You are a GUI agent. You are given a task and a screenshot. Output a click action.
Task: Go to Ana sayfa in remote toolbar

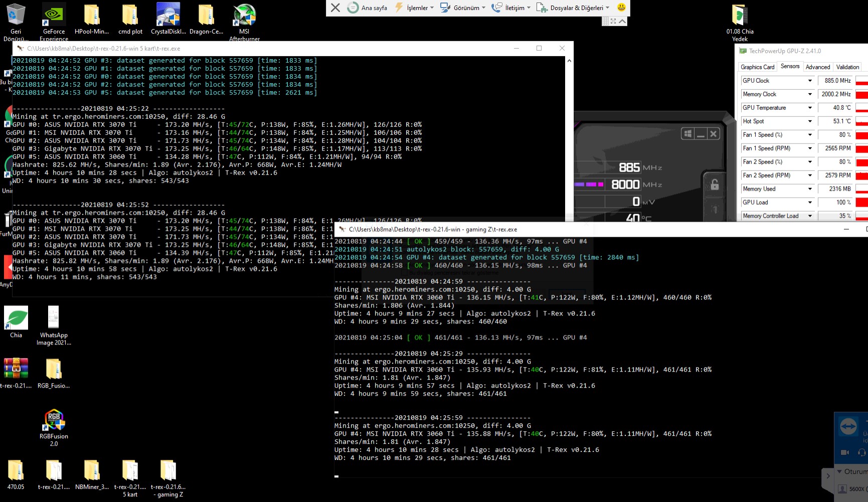pyautogui.click(x=368, y=8)
